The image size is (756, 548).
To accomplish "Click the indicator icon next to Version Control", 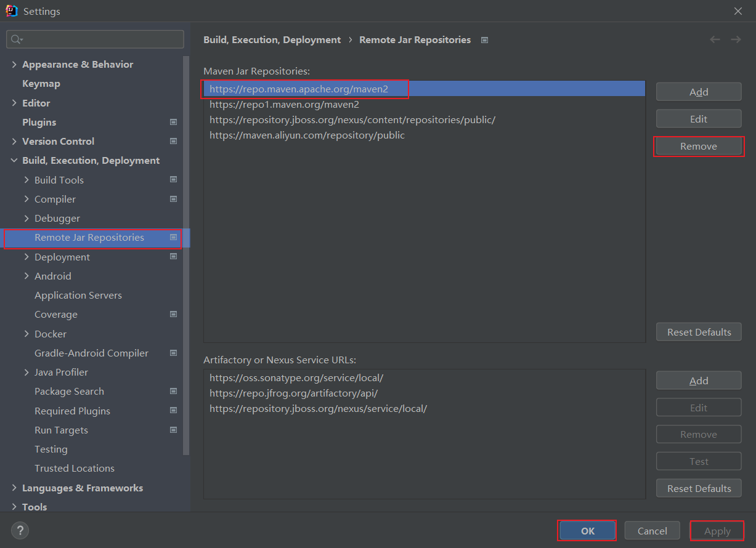I will [x=173, y=141].
